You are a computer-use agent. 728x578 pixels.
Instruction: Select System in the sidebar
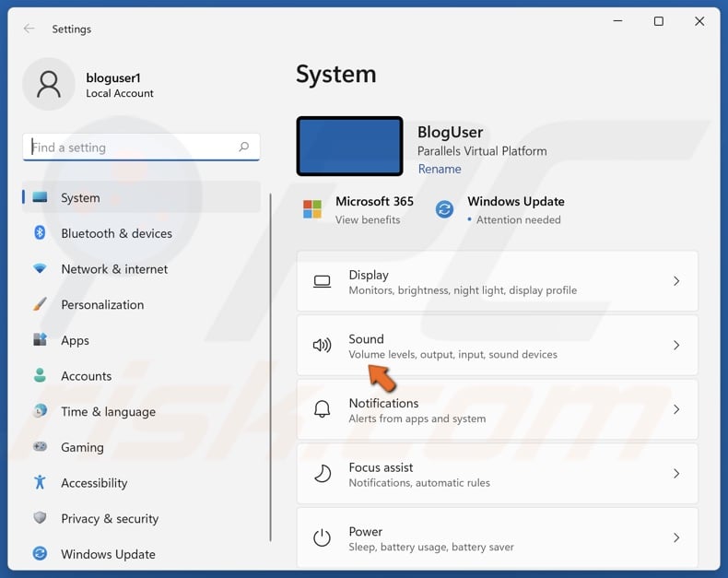(142, 197)
